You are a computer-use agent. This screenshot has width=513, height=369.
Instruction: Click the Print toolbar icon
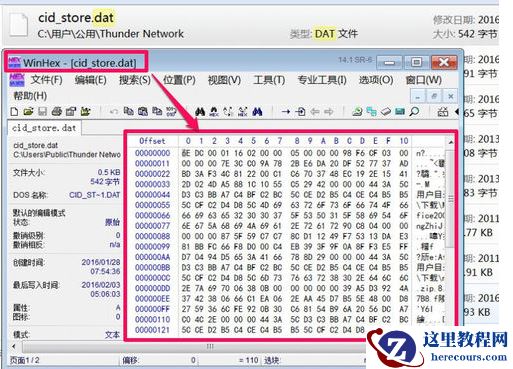pyautogui.click(x=57, y=111)
